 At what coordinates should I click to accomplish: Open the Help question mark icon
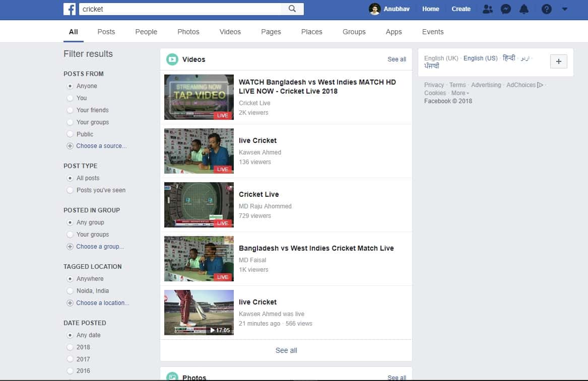546,9
